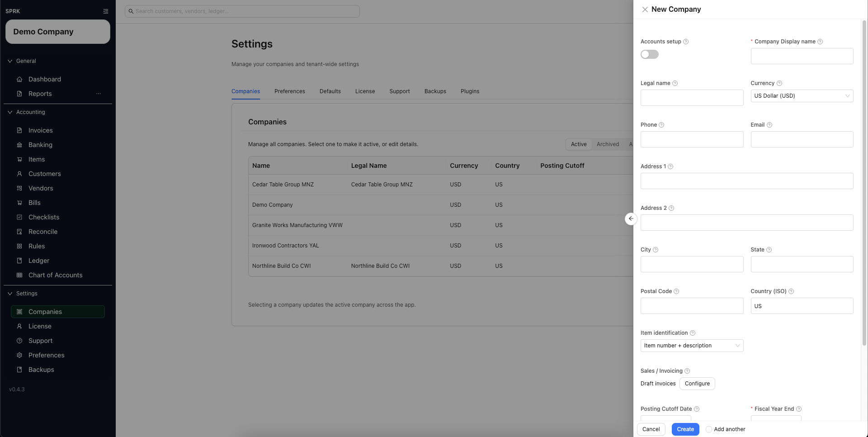868x437 pixels.
Task: Click the Banking building icon
Action: tap(19, 145)
